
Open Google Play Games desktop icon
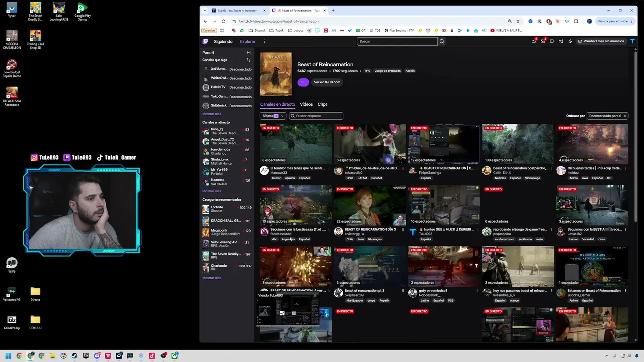pyautogui.click(x=83, y=12)
